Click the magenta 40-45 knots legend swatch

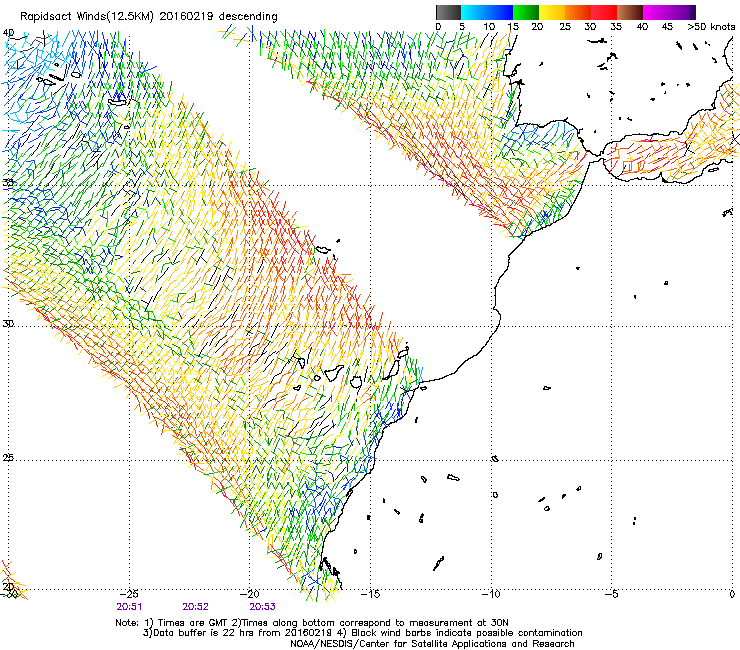point(656,12)
